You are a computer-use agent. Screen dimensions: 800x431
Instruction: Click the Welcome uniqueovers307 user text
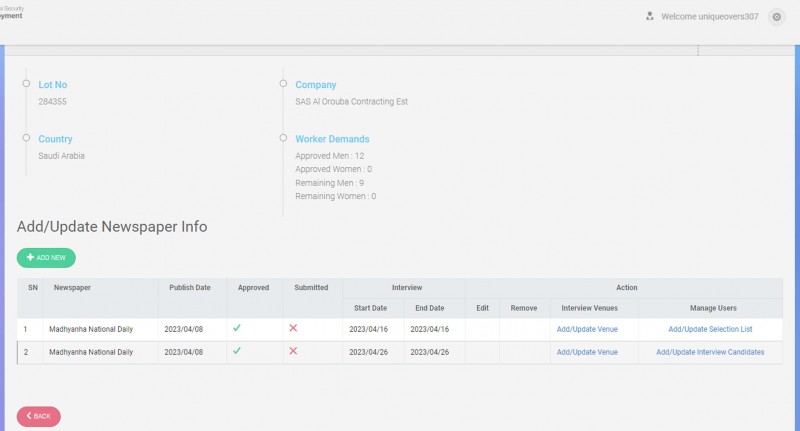pyautogui.click(x=709, y=17)
